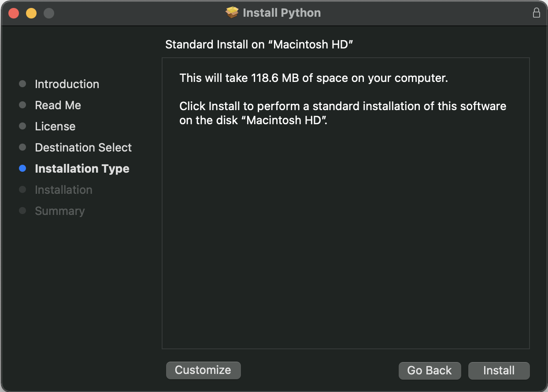Select the License step in sidebar

click(55, 126)
